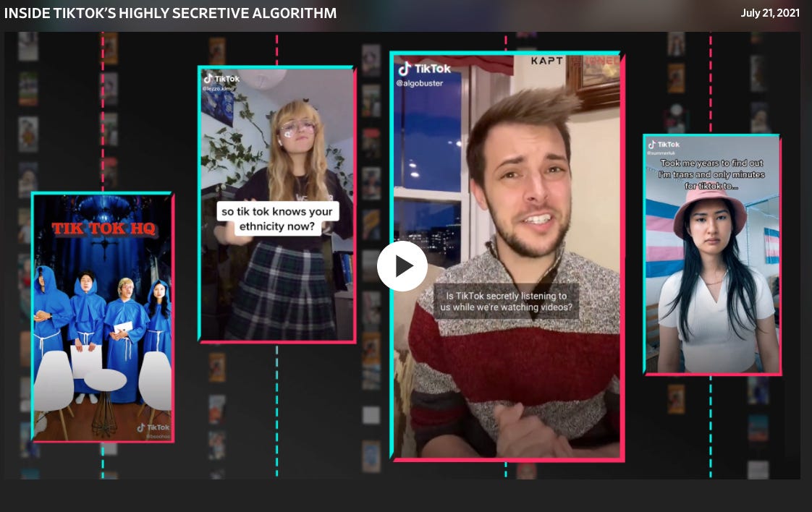
Task: Click the 'Inside TikTok's Highly Secretive Algorithm' title
Action: 170,13
